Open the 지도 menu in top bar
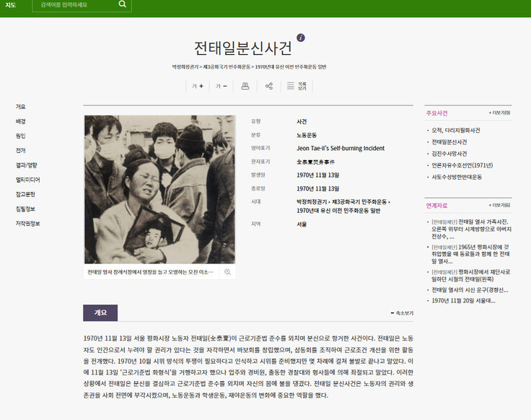The height and width of the screenshot is (420, 531). click(x=11, y=4)
